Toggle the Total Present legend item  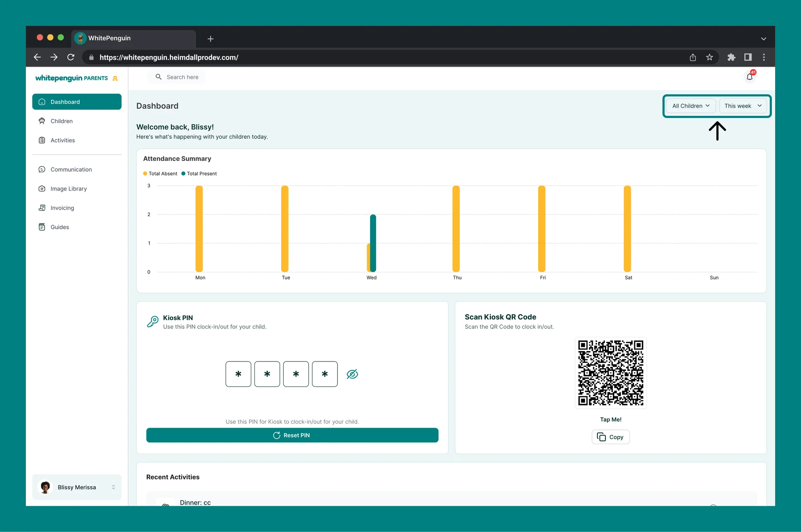coord(199,173)
